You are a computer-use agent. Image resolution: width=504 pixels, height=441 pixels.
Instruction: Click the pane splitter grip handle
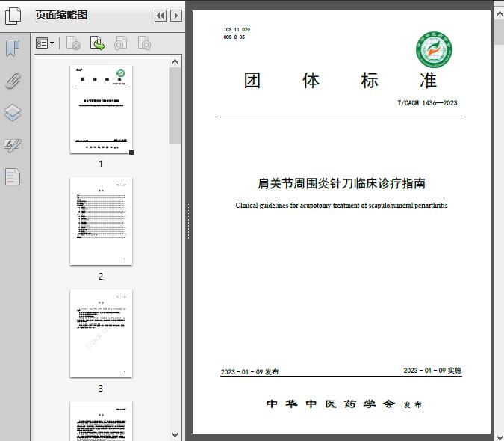187,221
